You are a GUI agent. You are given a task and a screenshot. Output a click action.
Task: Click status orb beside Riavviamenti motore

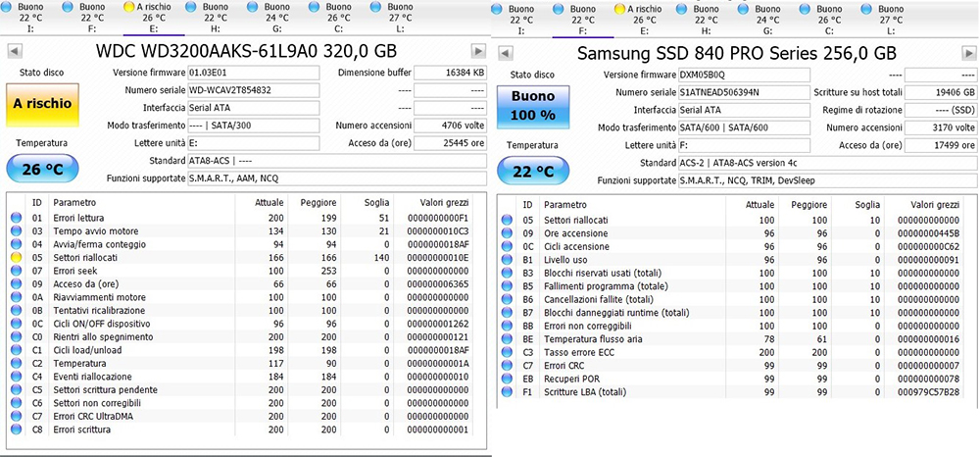[x=16, y=297]
